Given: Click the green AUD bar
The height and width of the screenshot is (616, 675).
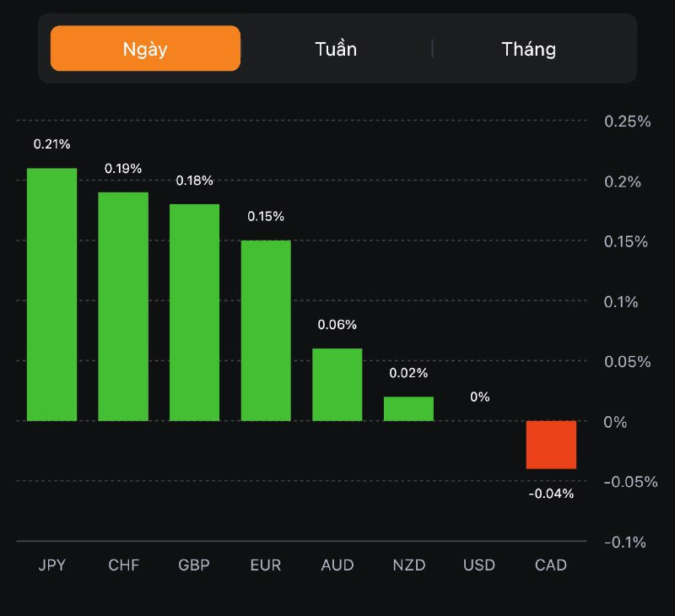Looking at the screenshot, I should 337,384.
